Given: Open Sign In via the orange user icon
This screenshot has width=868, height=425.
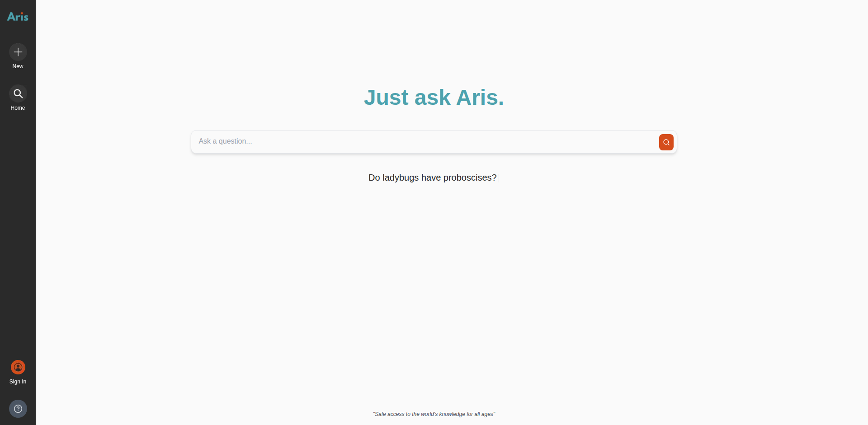Looking at the screenshot, I should tap(18, 367).
